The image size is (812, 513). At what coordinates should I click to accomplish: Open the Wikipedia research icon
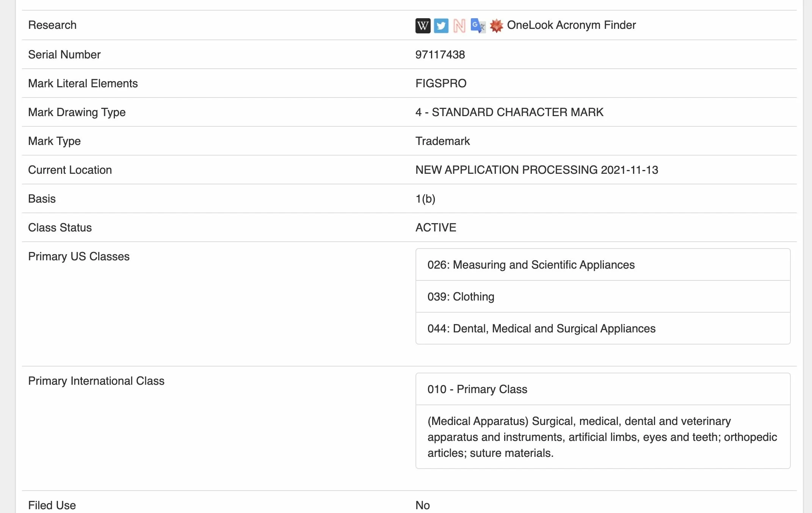(x=423, y=26)
